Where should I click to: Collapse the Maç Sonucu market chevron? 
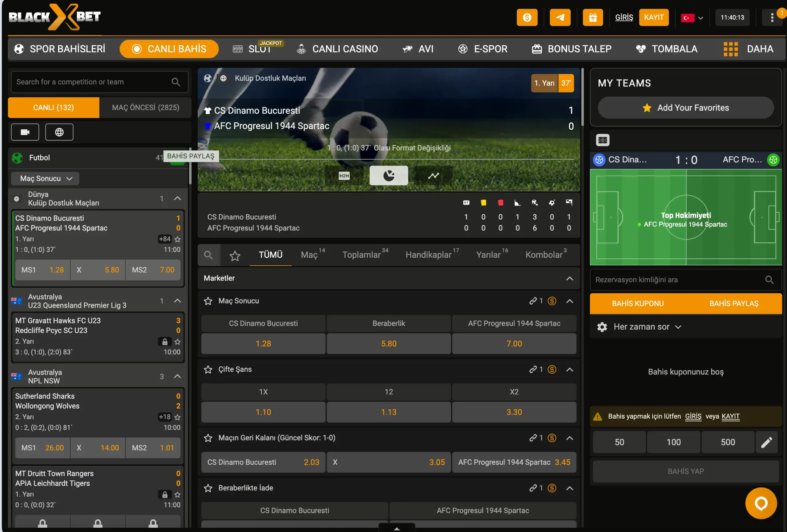[570, 301]
